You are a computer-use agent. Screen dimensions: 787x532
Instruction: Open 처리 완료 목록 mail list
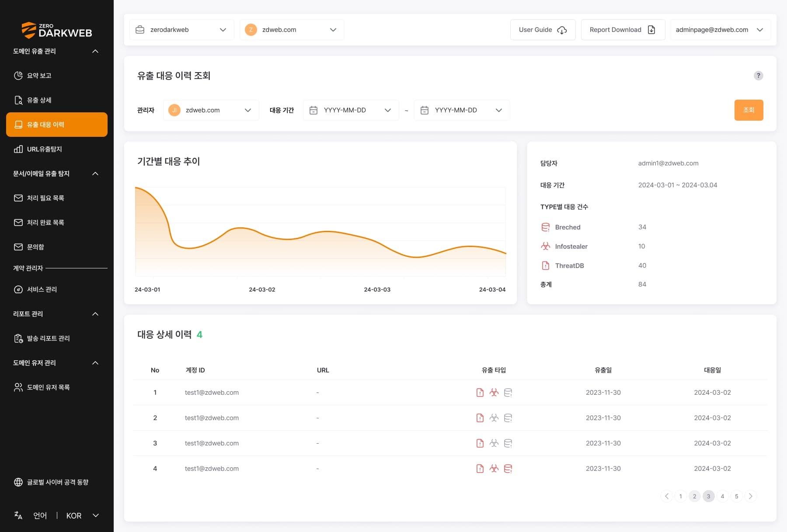(57, 223)
